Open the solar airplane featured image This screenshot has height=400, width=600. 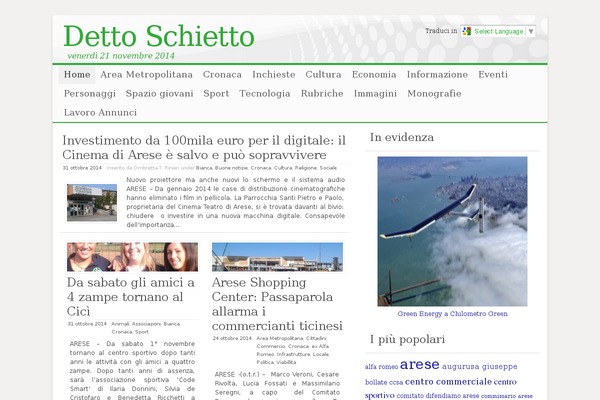tap(452, 231)
